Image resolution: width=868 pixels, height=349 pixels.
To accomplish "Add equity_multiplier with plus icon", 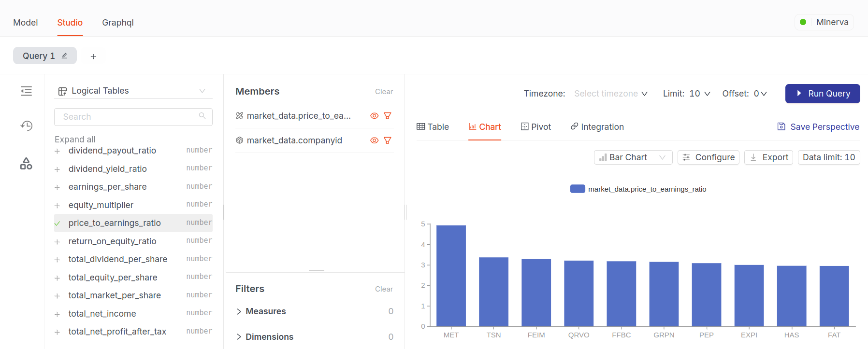I will point(57,206).
